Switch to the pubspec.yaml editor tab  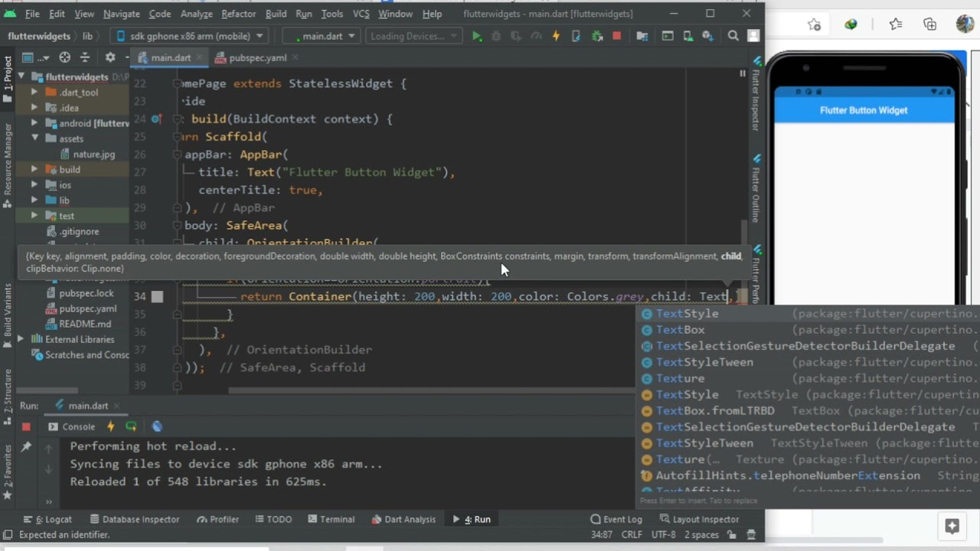(257, 57)
